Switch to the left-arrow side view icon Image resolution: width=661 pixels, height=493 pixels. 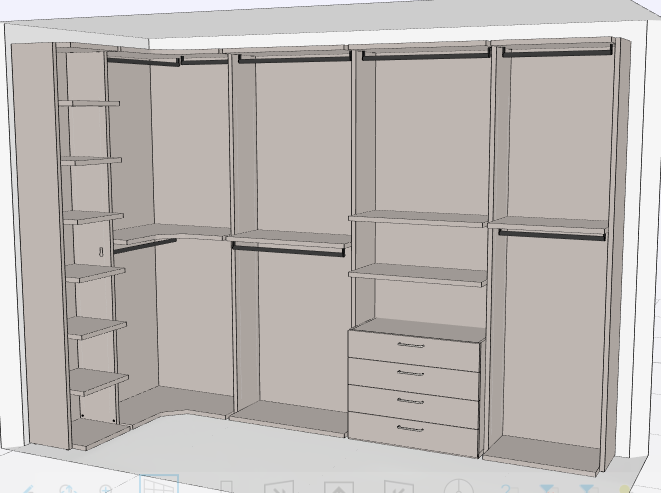click(398, 487)
